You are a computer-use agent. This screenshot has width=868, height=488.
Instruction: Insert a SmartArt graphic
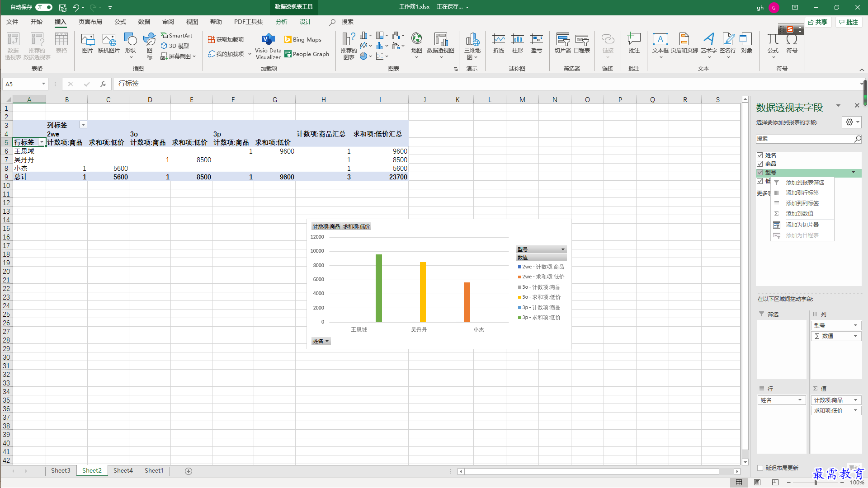(177, 35)
